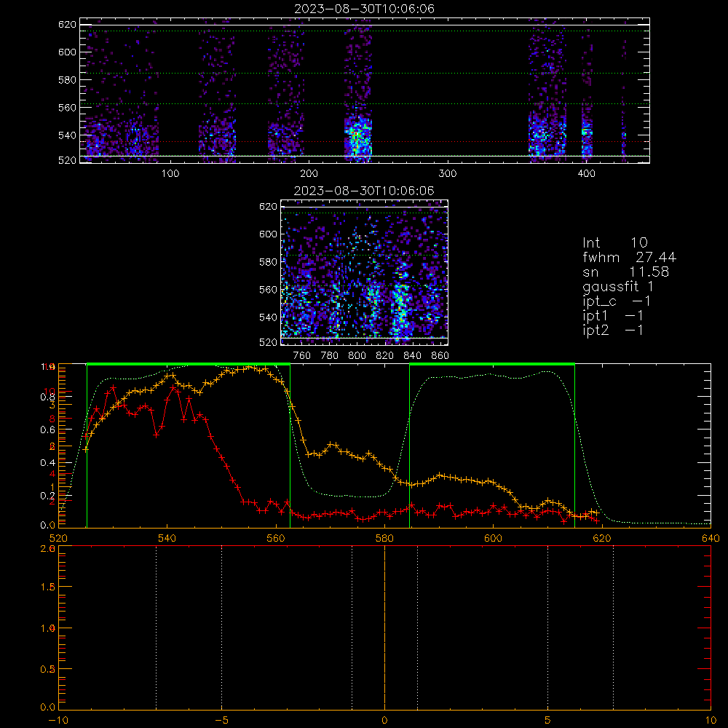Select the 'gaussfit 1' readout line
This screenshot has width=728, height=728.
click(618, 287)
